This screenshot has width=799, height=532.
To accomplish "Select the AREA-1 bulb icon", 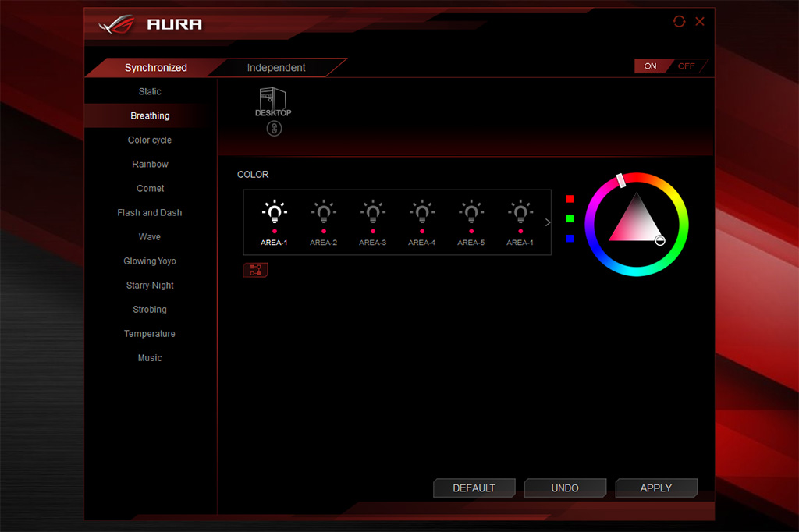I will click(274, 211).
